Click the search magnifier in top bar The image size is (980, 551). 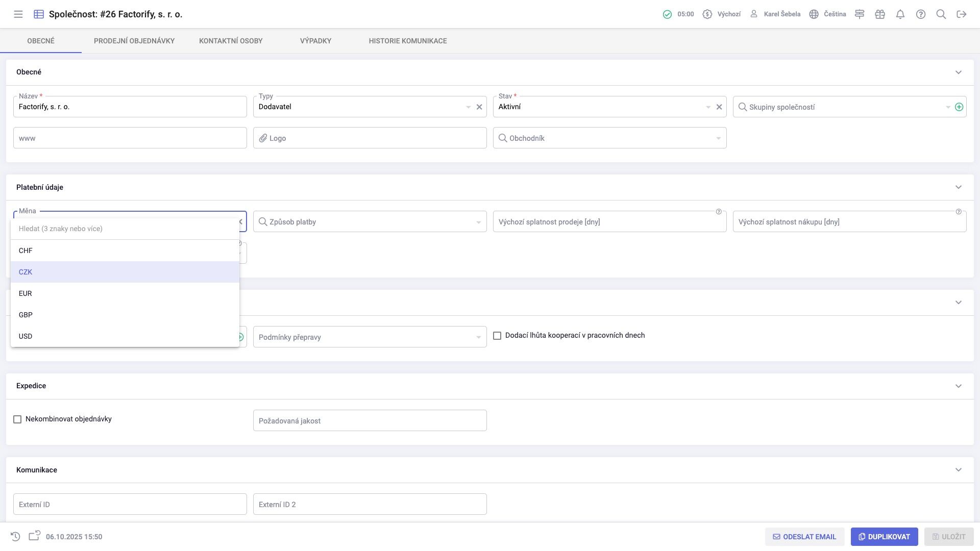941,14
